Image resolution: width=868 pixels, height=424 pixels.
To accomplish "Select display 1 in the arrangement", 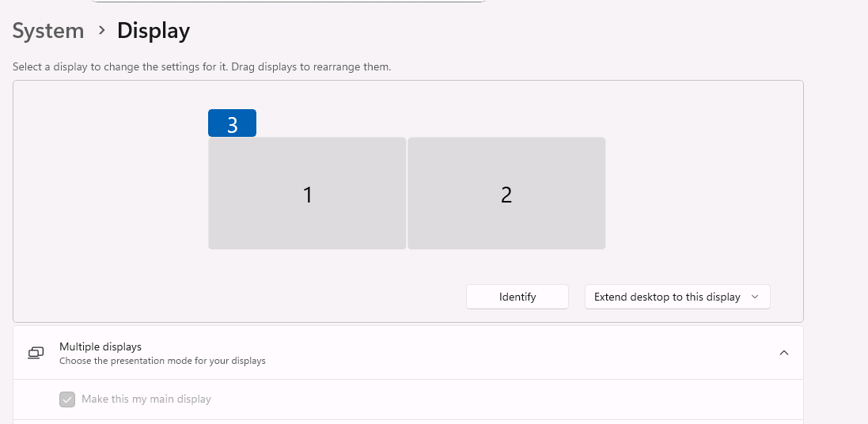I will tap(307, 194).
